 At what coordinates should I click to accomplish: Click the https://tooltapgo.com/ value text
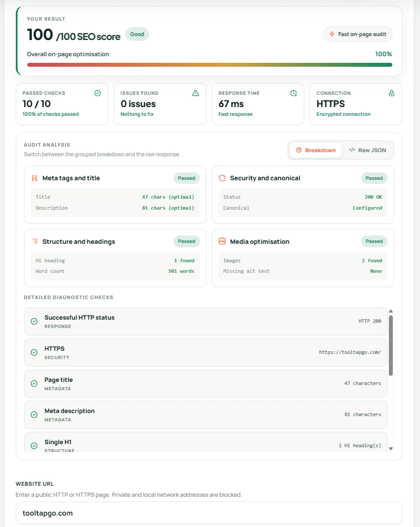[350, 352]
